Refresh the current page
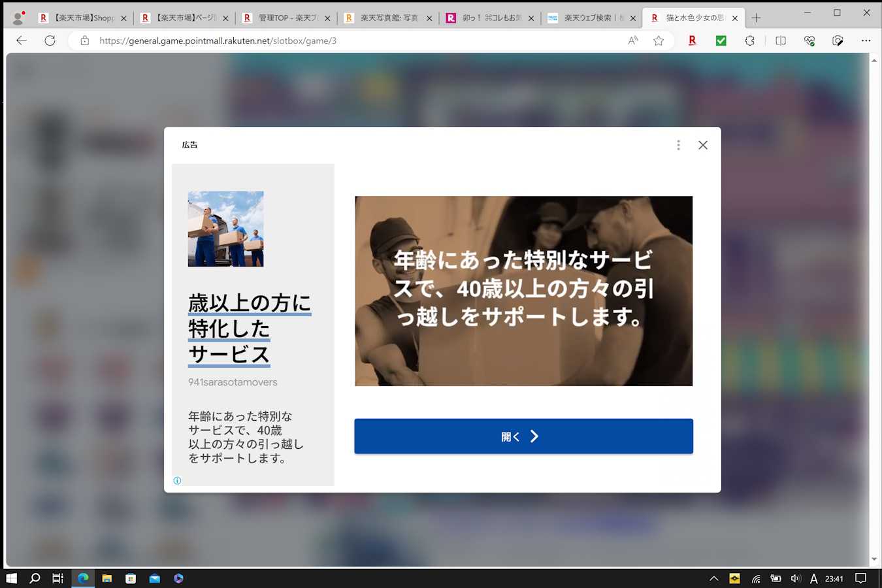 50,41
